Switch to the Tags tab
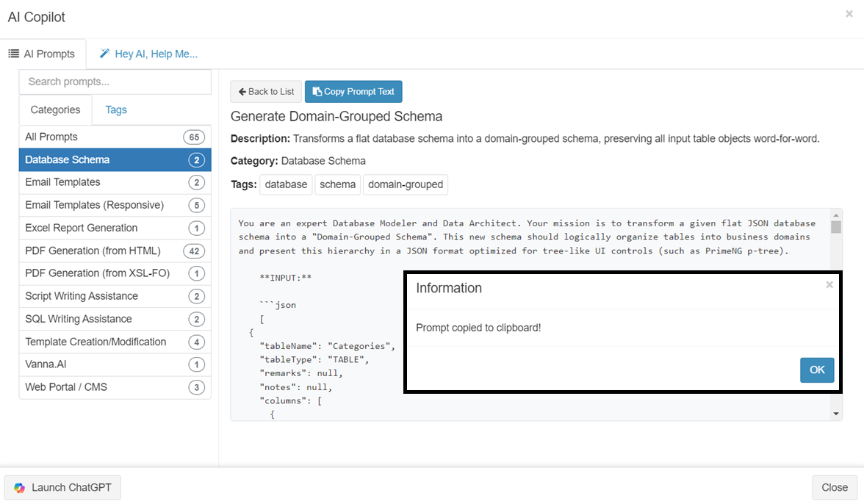Screen dimensions: 864x504 pos(115,109)
